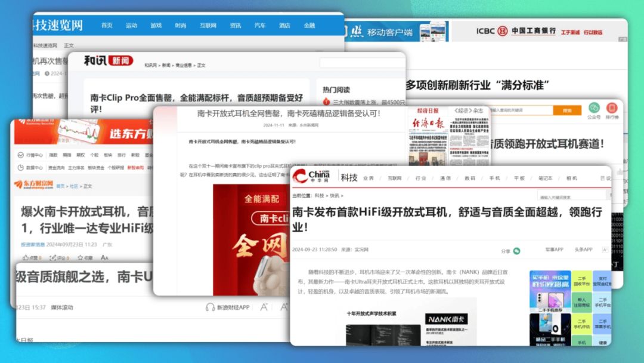Open 首页 in the 科技速览网 nav bar

[107, 26]
